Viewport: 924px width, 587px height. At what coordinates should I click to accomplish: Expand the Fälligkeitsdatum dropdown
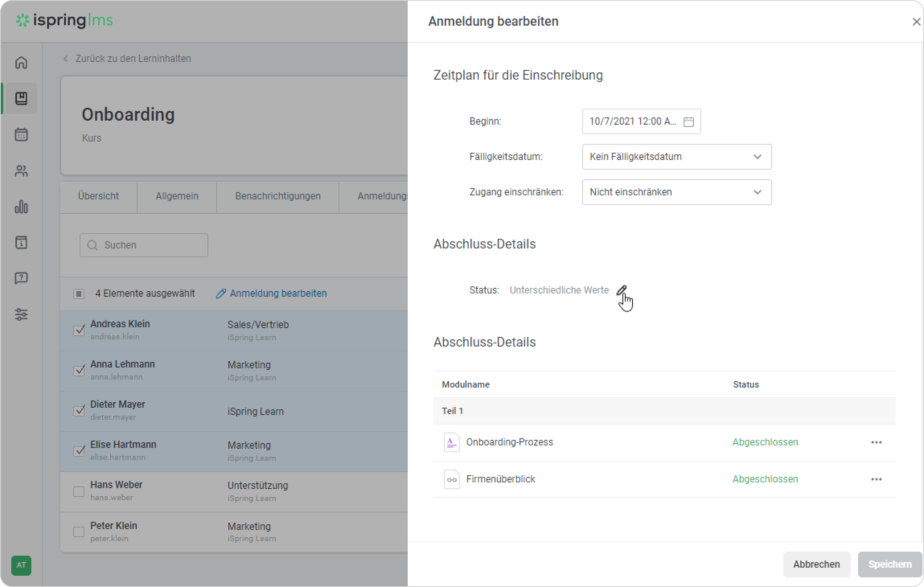tap(677, 157)
